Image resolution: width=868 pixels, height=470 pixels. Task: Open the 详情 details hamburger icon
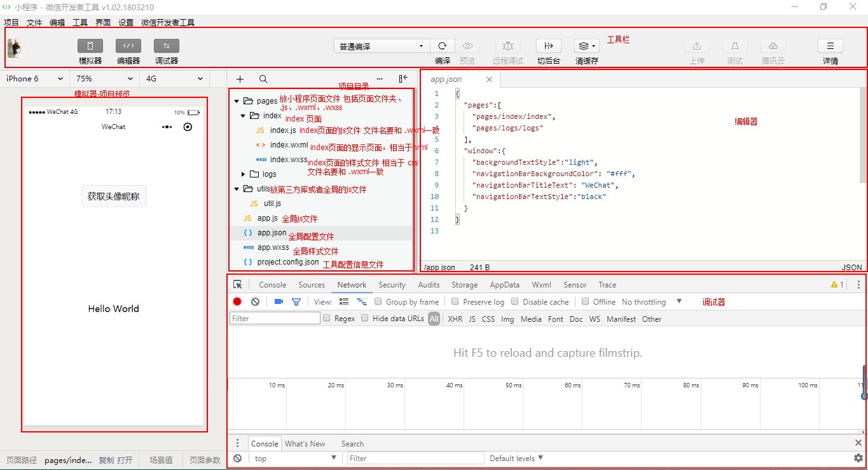(x=830, y=46)
